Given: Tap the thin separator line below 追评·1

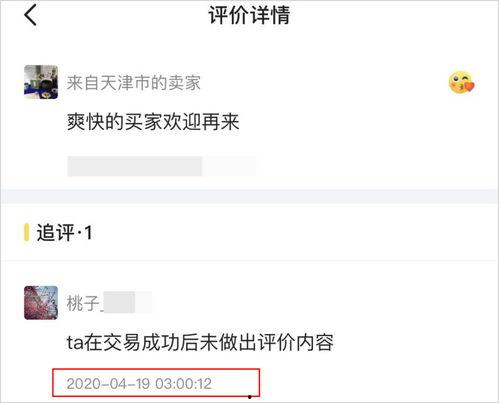Looking at the screenshot, I should click(249, 260).
